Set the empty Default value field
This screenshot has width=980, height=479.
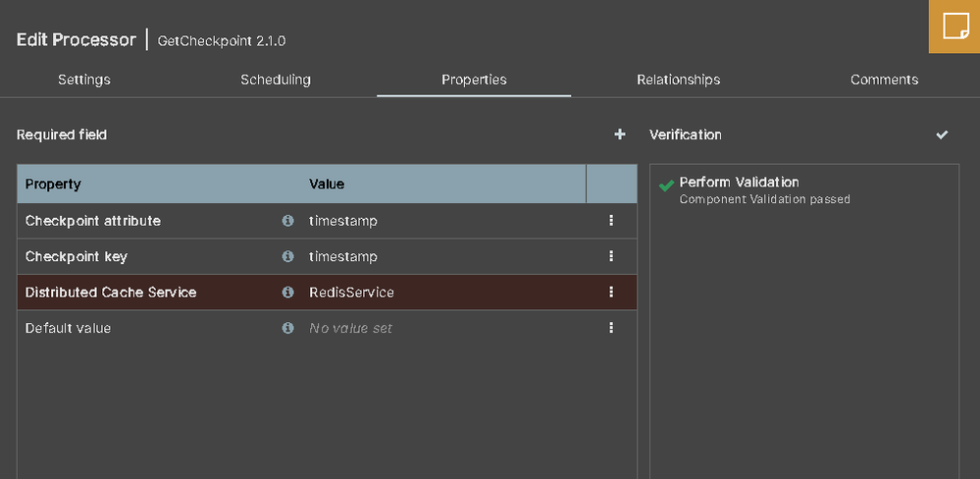[350, 328]
